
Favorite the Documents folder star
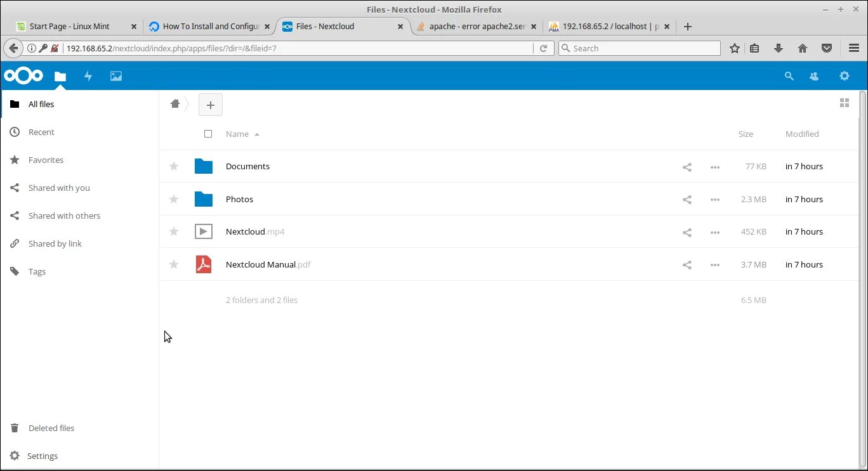pos(174,167)
